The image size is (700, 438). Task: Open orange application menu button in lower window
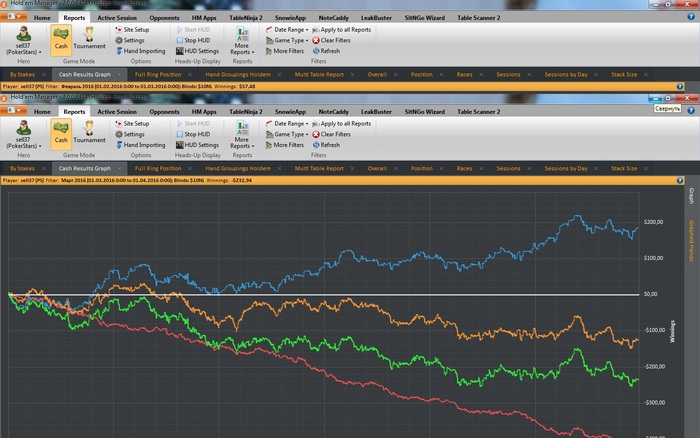tap(13, 111)
